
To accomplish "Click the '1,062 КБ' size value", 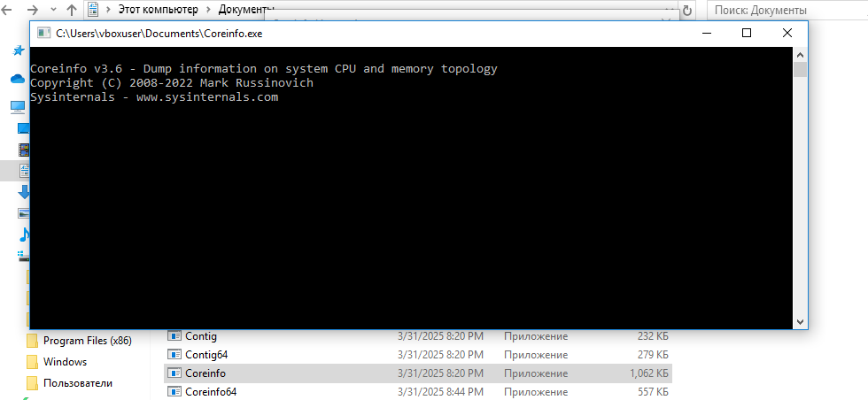I will tap(648, 373).
